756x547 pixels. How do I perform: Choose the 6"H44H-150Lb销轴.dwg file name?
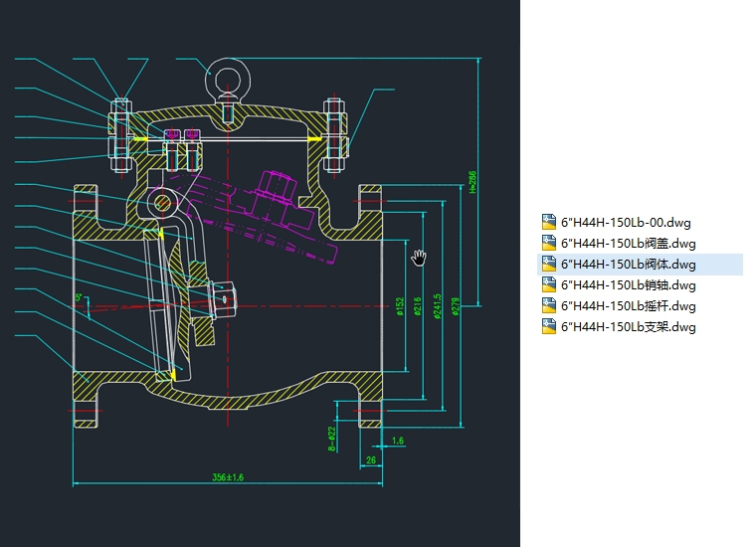pyautogui.click(x=629, y=284)
